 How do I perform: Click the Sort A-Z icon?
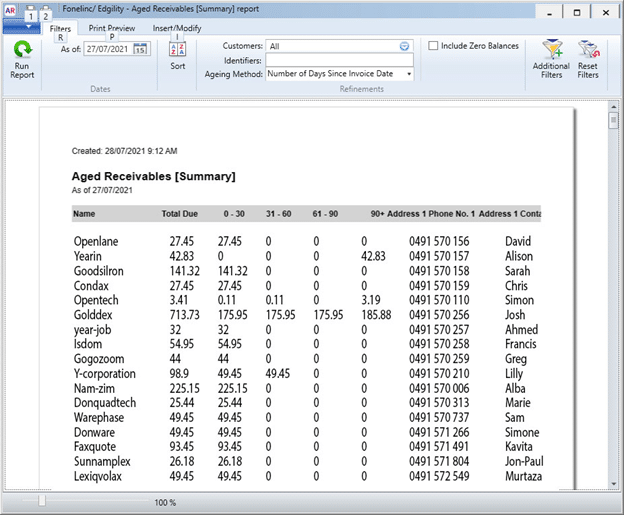tap(177, 49)
